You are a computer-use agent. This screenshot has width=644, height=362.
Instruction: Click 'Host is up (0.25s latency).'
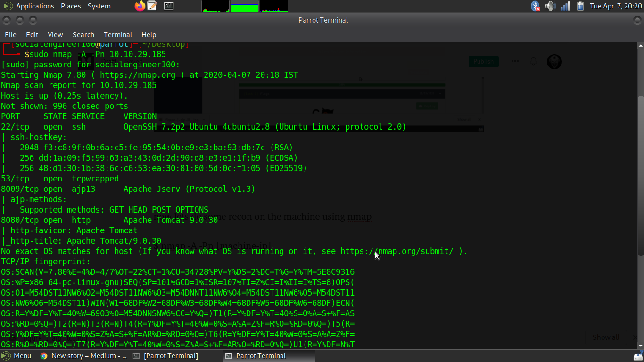[x=65, y=96]
